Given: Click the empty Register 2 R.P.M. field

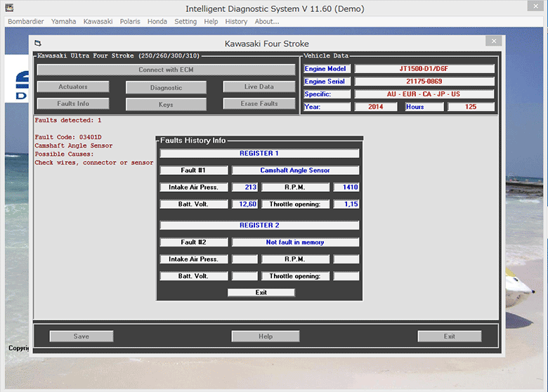Looking at the screenshot, I should click(x=346, y=259).
